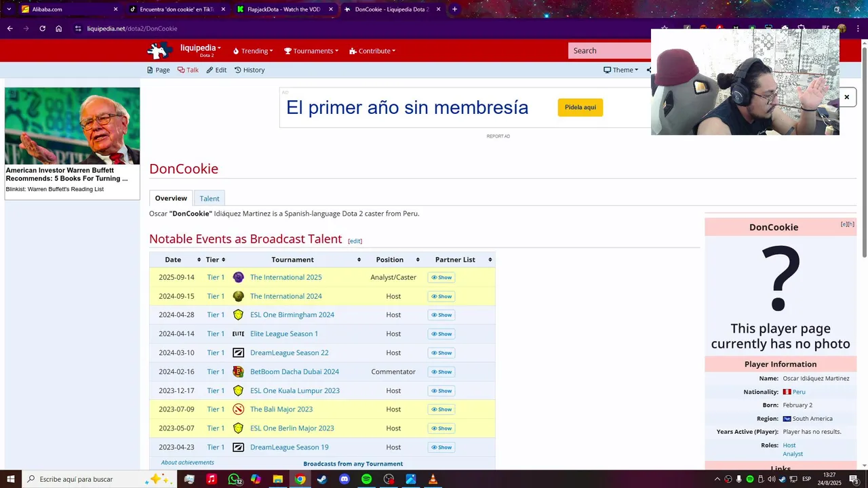Show partner list for ESL One Kuala Lumpur 2023
This screenshot has height=488, width=868.
(441, 391)
